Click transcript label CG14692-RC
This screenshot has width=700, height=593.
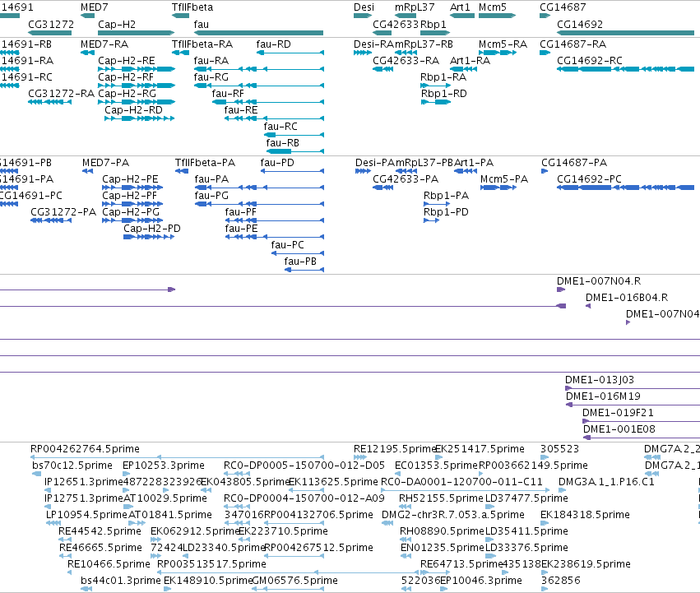[x=589, y=61]
